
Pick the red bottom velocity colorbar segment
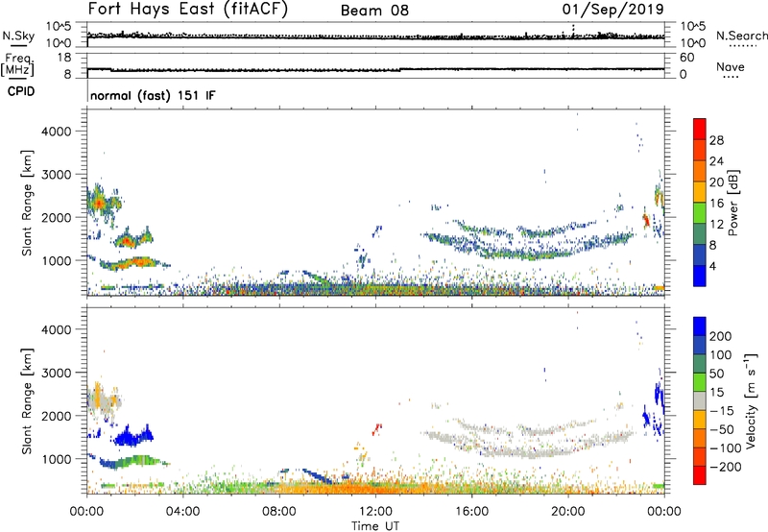700,475
